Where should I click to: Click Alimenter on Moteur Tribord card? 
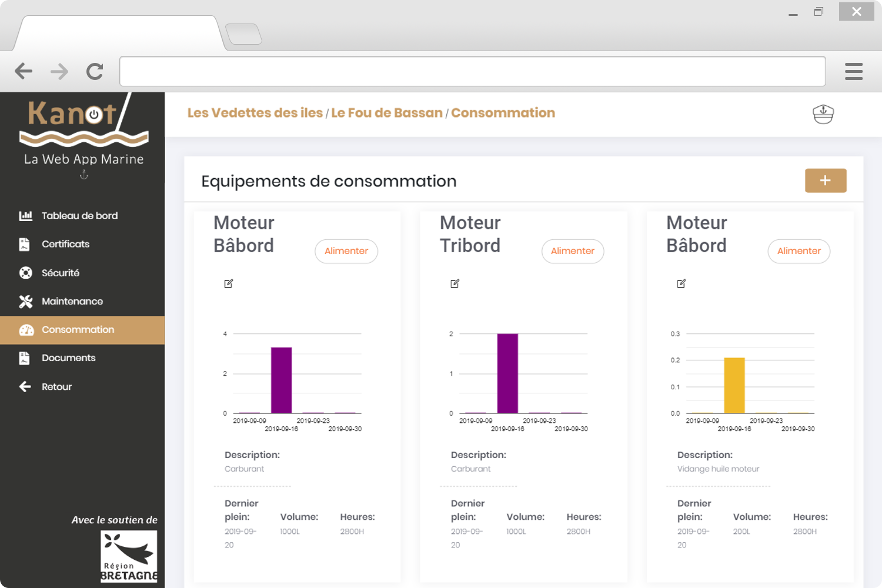click(x=573, y=251)
